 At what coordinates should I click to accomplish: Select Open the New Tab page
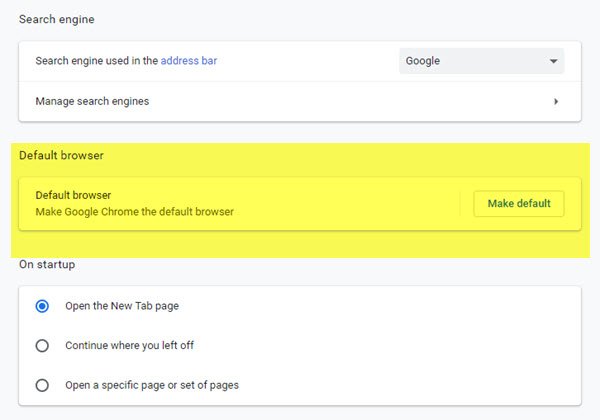pos(42,306)
